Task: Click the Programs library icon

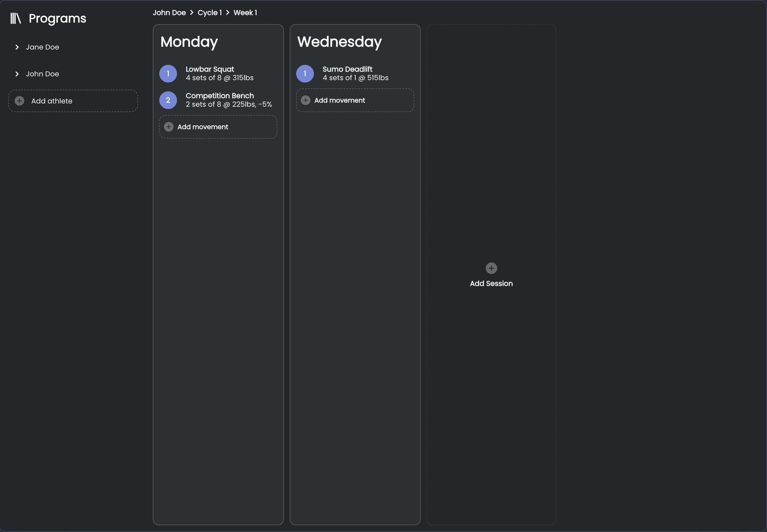Action: (15, 18)
